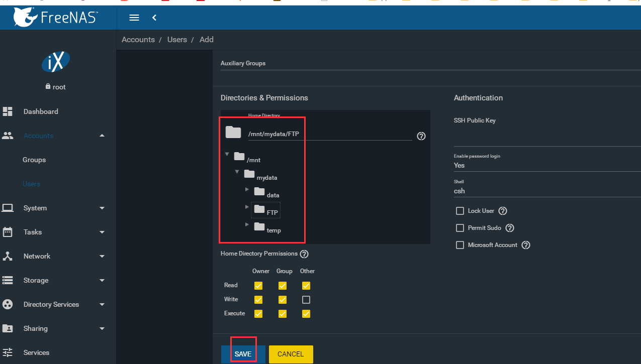This screenshot has width=641, height=364.
Task: Click the CANCEL button
Action: (291, 353)
